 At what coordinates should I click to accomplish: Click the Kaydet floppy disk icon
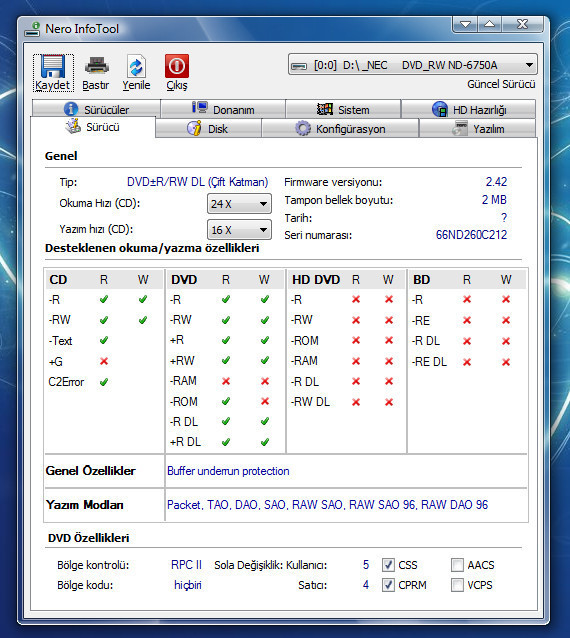click(53, 66)
